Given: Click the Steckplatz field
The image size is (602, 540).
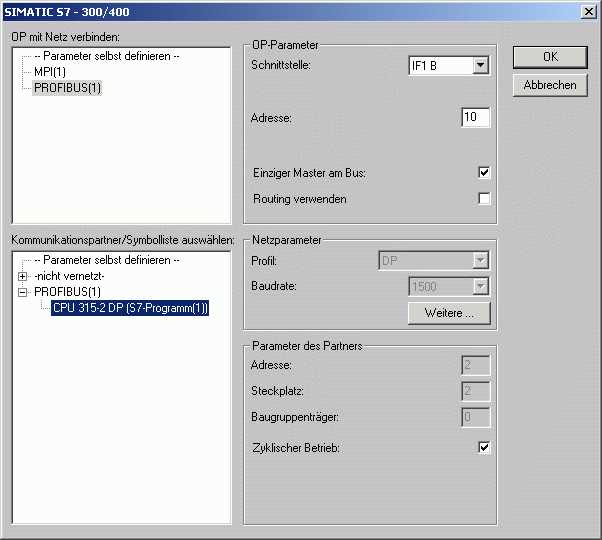Looking at the screenshot, I should click(x=475, y=391).
